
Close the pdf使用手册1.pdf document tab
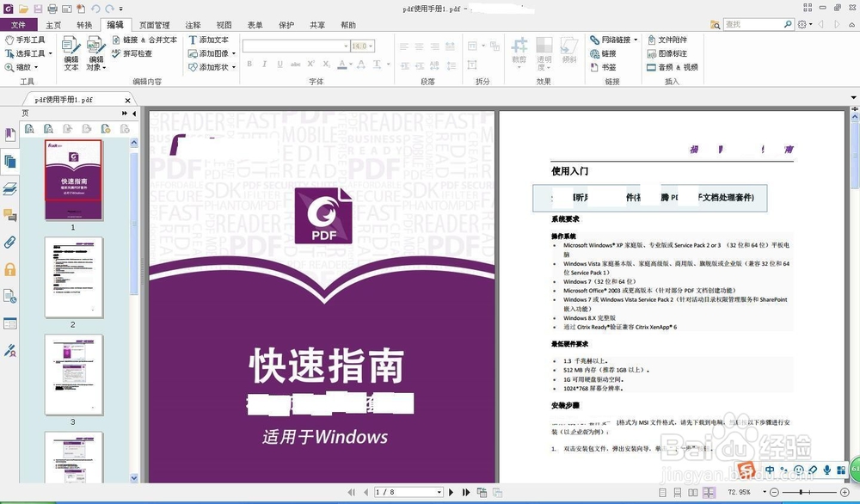127,101
